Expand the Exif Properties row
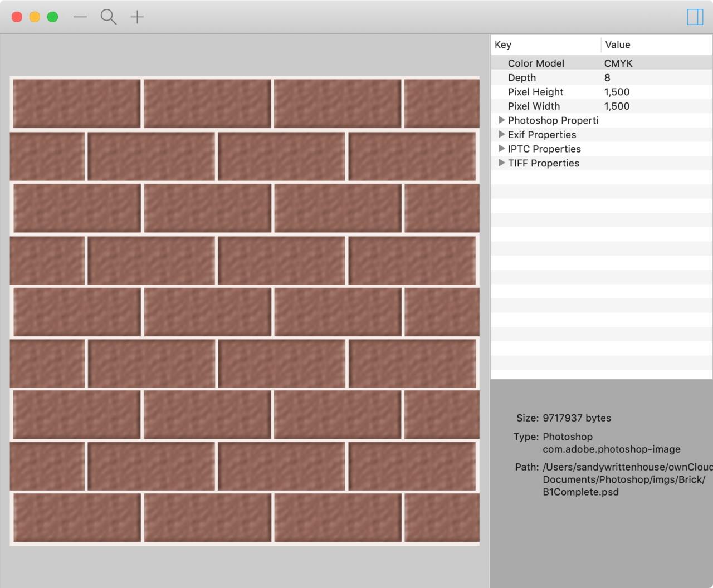Image resolution: width=713 pixels, height=588 pixels. [502, 134]
